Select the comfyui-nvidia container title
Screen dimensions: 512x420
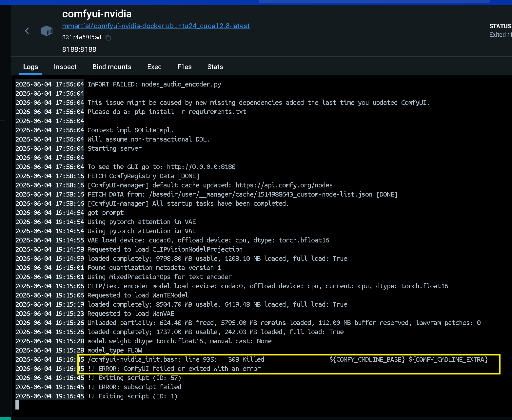(x=97, y=14)
